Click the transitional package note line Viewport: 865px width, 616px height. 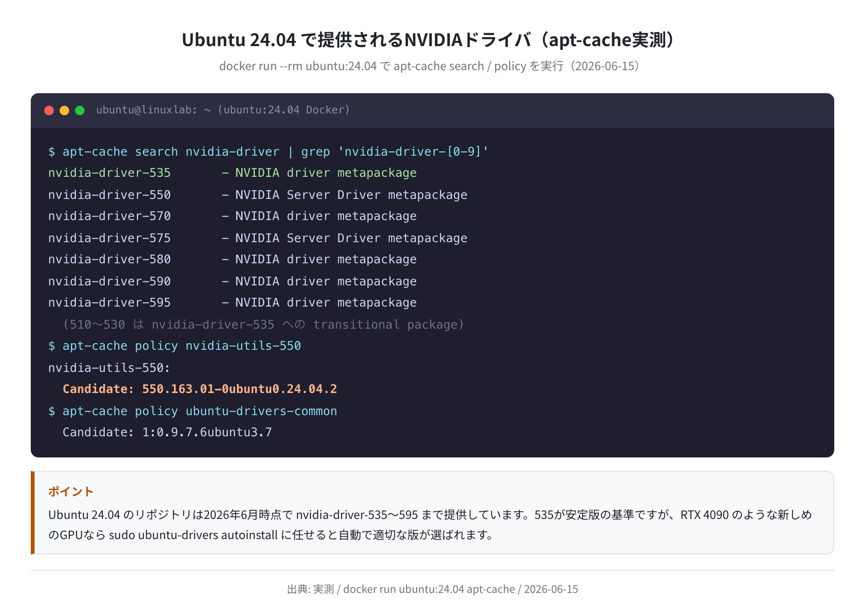pos(263,324)
